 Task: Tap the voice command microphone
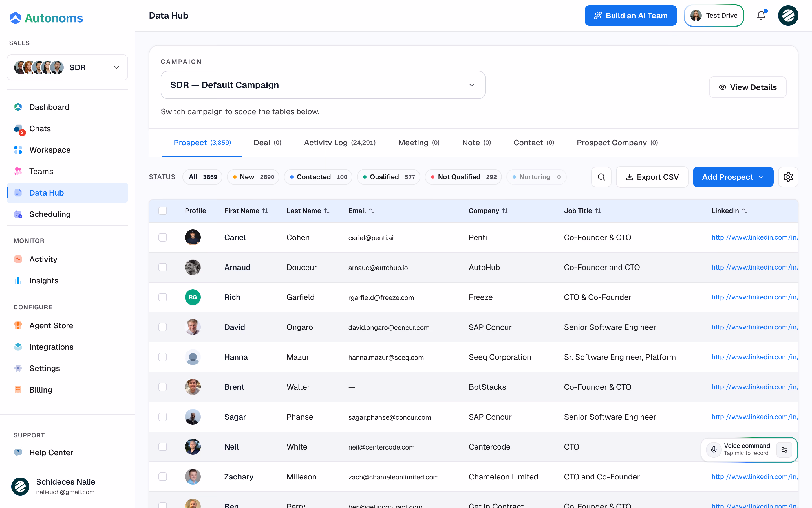click(714, 450)
